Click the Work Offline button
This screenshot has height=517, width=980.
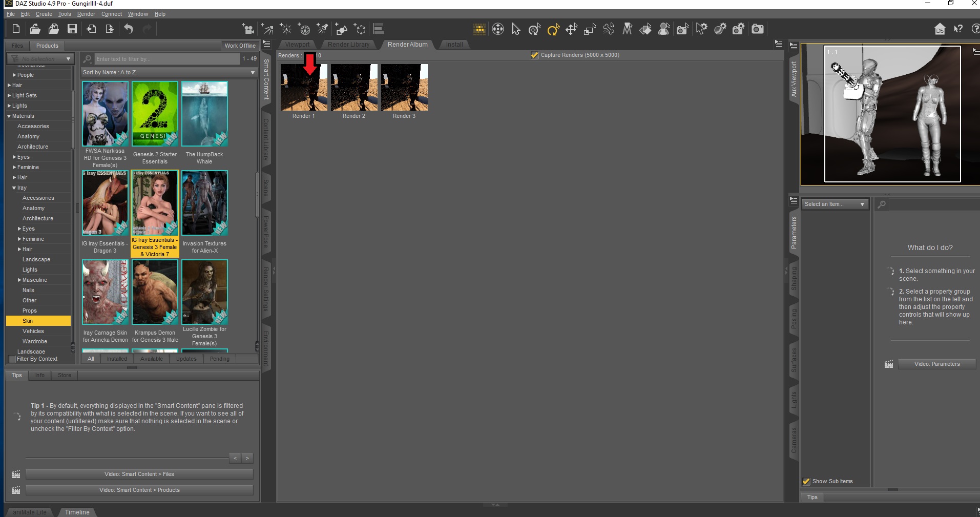point(240,46)
